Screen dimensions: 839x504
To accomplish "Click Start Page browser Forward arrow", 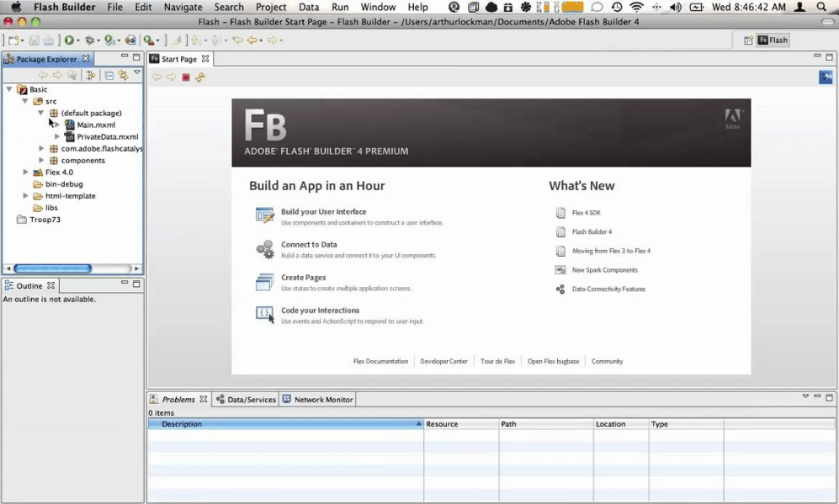I will coord(171,77).
